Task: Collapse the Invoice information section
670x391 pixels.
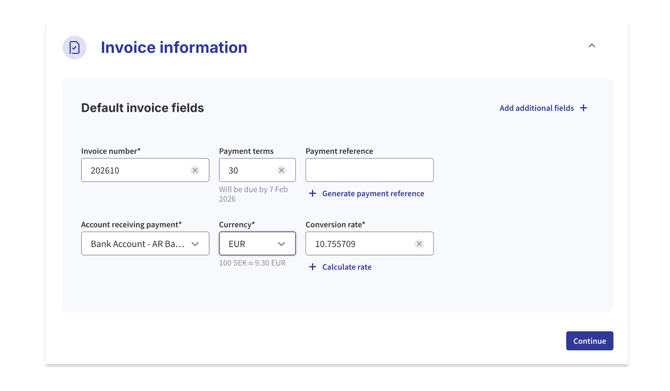Action: pyautogui.click(x=592, y=46)
